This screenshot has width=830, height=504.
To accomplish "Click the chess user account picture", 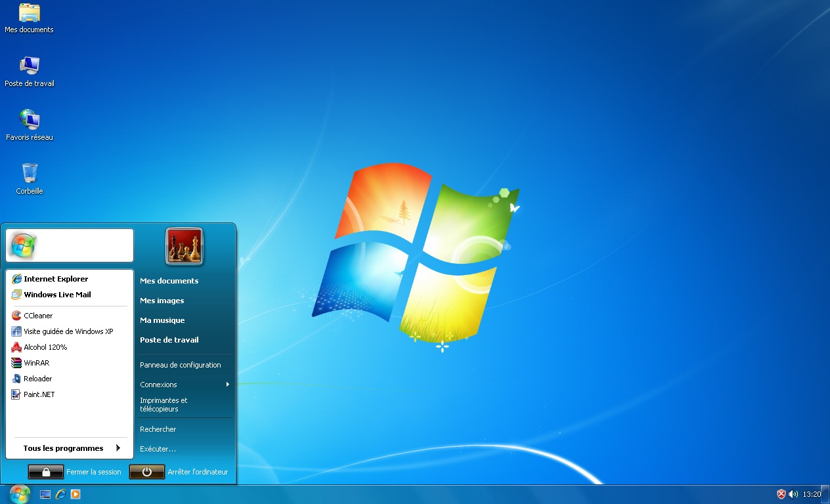I will click(185, 246).
